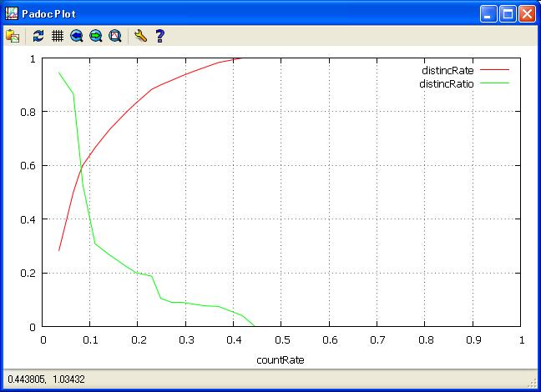
Task: Minimize the Padoc Plot window
Action: tap(488, 13)
